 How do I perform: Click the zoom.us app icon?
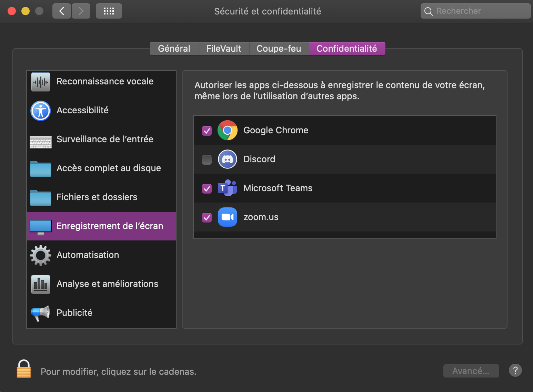(228, 217)
